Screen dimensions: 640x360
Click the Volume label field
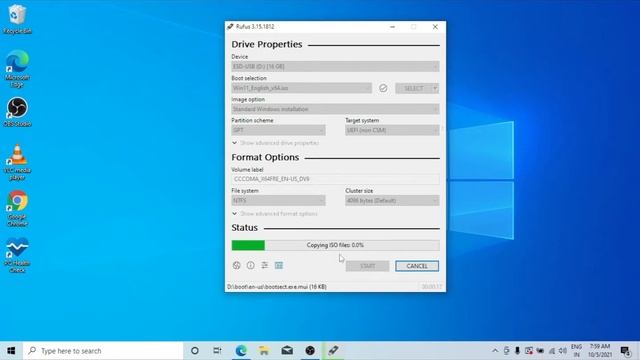point(335,179)
